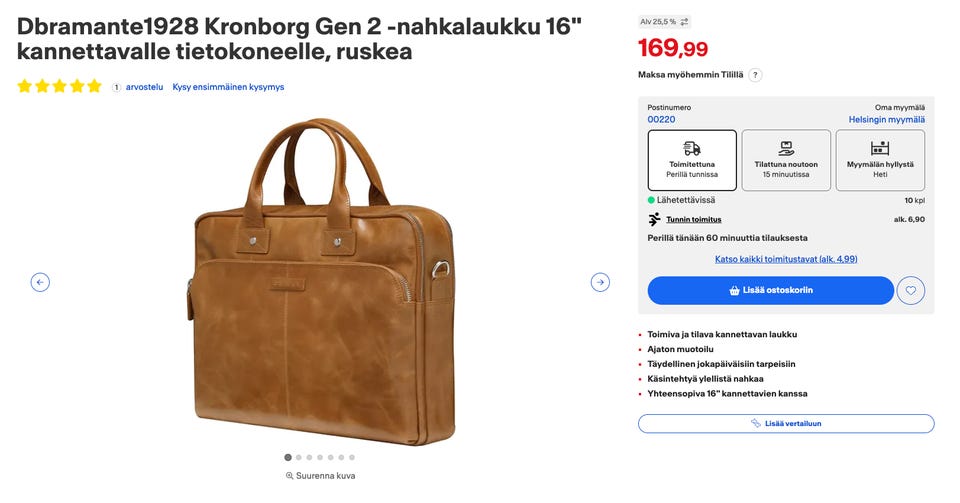Screen dimensions: 960x503
Task: Select the second image carousel dot
Action: (299, 457)
